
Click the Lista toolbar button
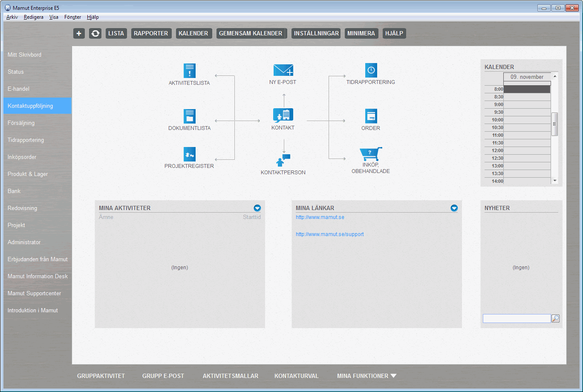pyautogui.click(x=116, y=34)
